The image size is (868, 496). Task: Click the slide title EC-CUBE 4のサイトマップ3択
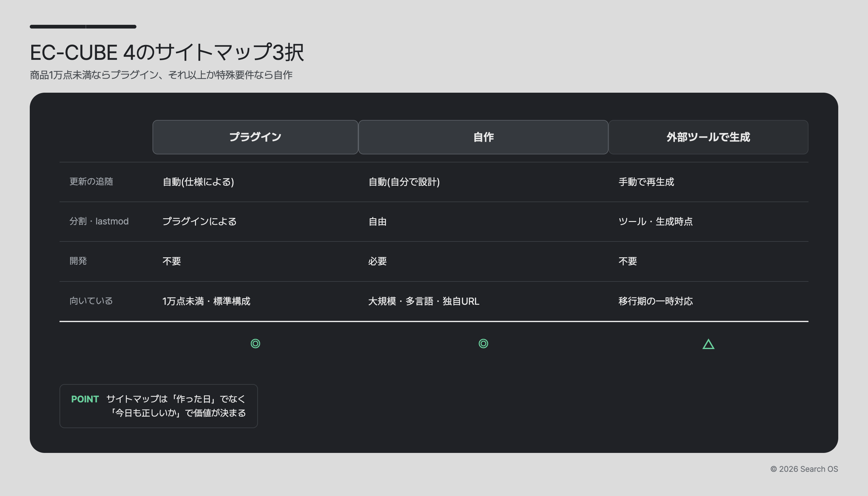click(167, 52)
